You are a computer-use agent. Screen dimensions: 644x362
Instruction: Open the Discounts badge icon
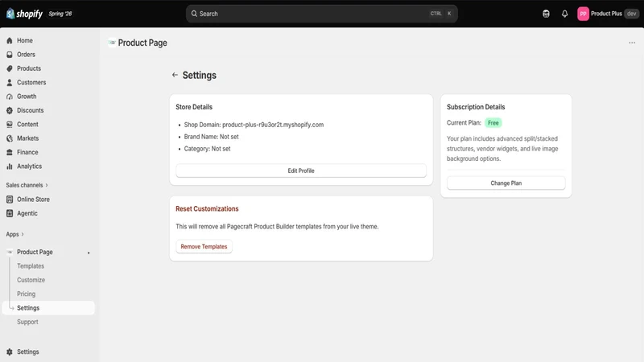[x=10, y=110]
